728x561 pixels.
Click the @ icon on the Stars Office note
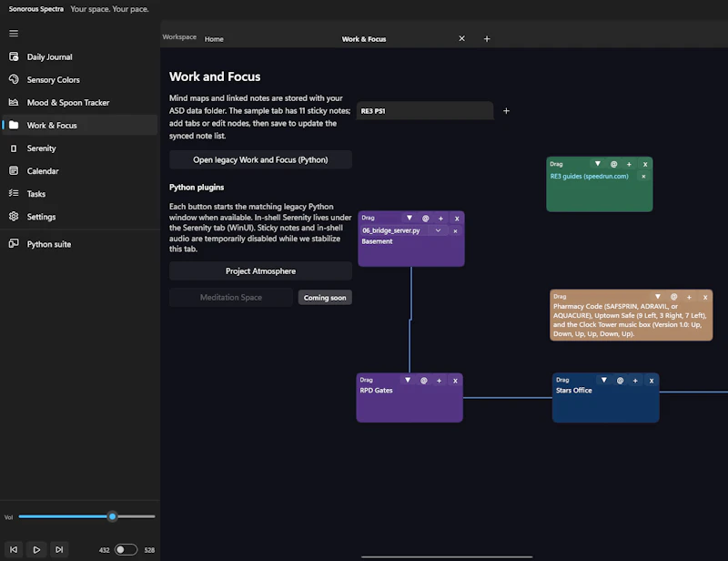pos(620,380)
